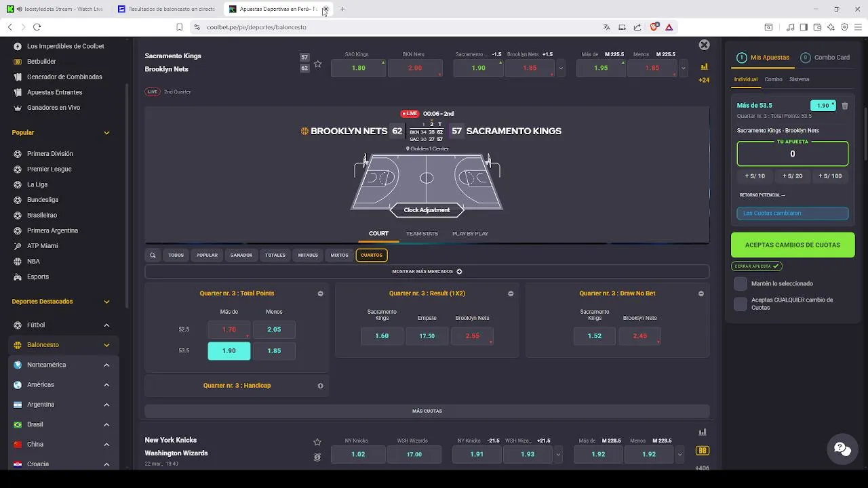Viewport: 868px width, 488px height.
Task: Deselect the 1.90 Más de 53.5 odds
Action: click(x=229, y=350)
